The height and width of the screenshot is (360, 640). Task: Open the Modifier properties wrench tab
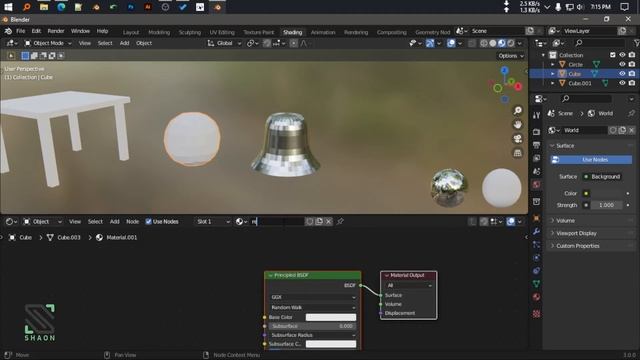coord(536,231)
